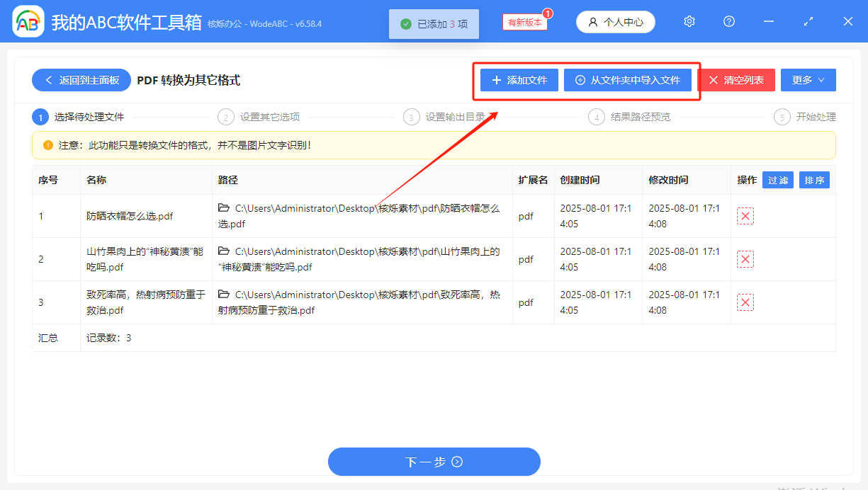Delete the 致死率高 row via its X icon

click(745, 302)
